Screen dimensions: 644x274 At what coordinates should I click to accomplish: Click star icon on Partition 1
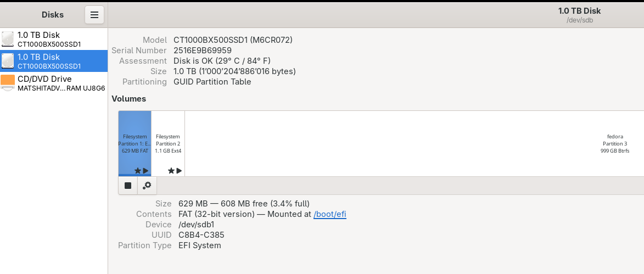click(138, 171)
